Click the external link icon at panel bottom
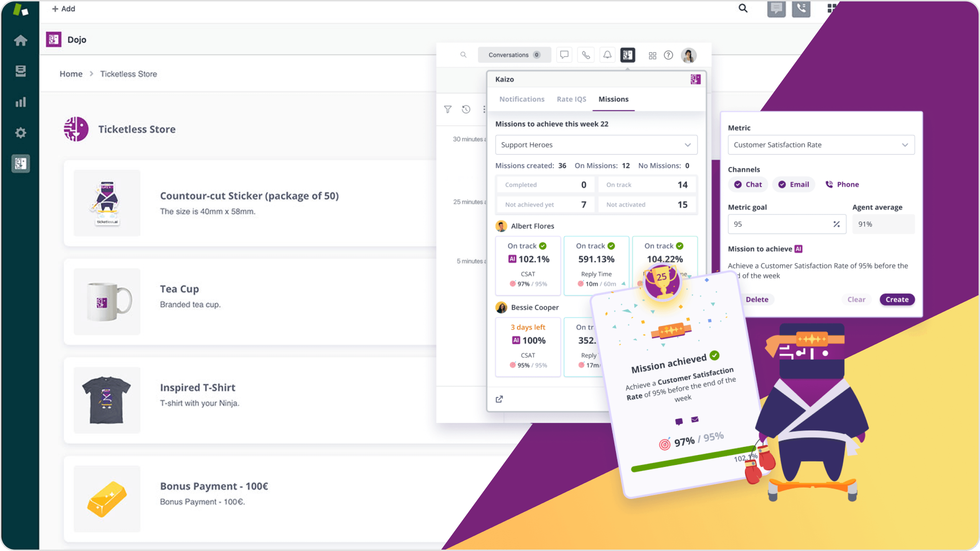This screenshot has height=551, width=980. pos(500,399)
